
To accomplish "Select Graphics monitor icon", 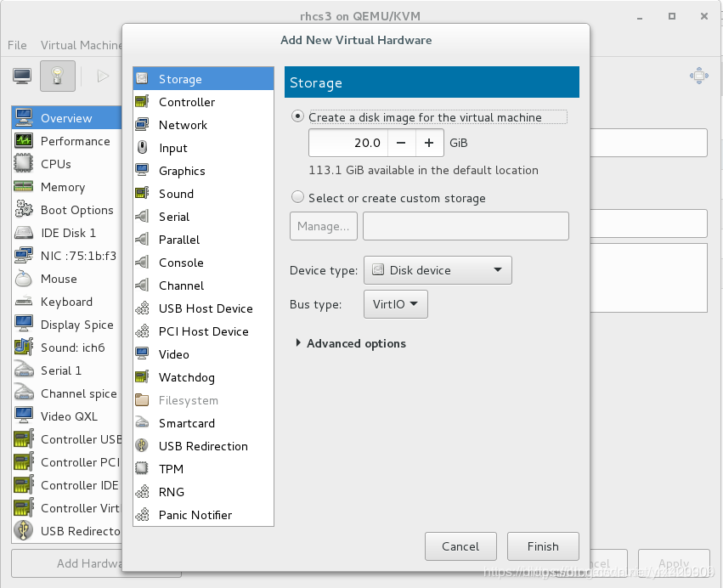I will [x=142, y=170].
